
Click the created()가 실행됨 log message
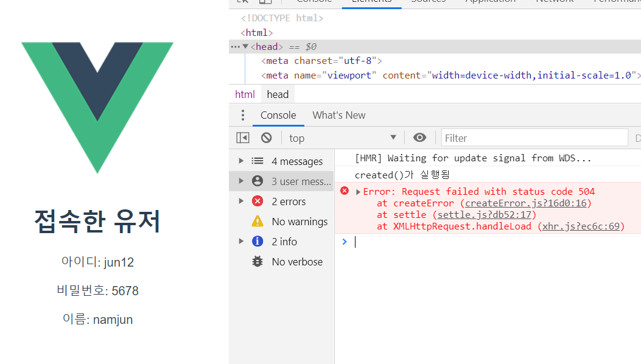402,175
